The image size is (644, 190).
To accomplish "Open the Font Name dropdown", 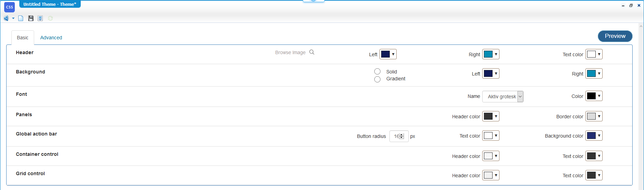I will [520, 97].
